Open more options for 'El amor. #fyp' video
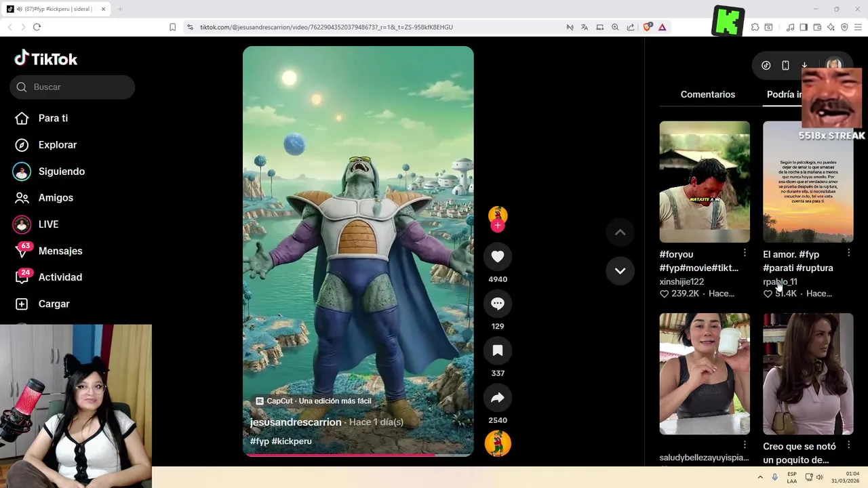This screenshot has width=868, height=488. [848, 253]
